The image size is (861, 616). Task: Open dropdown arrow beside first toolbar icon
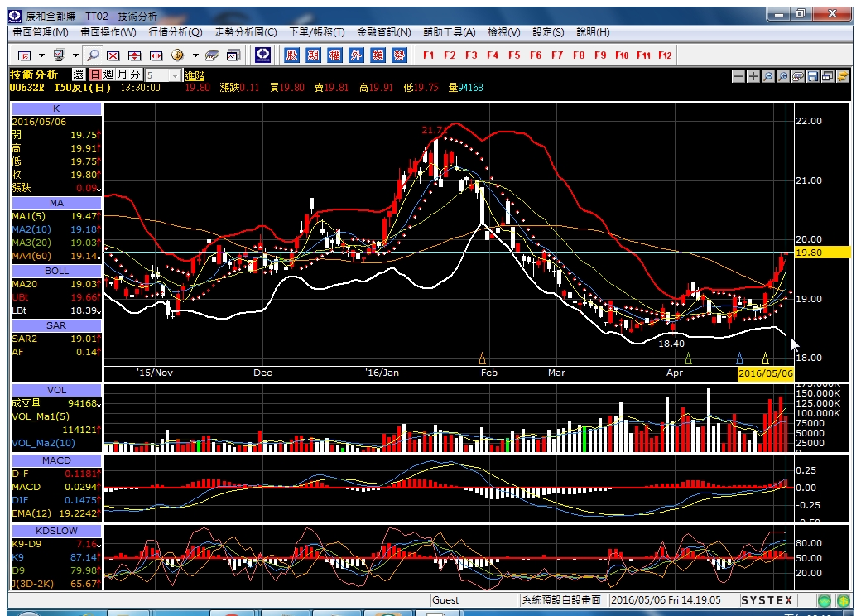41,55
